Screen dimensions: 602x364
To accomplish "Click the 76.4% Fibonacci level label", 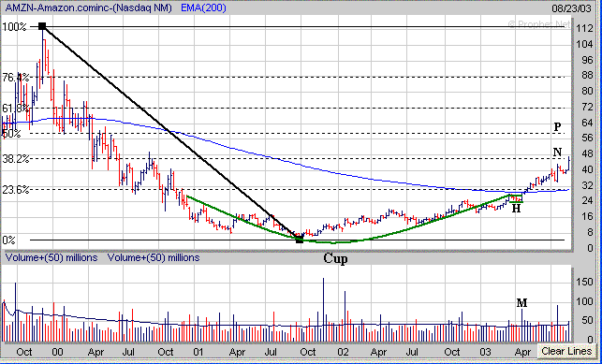I will pos(15,78).
